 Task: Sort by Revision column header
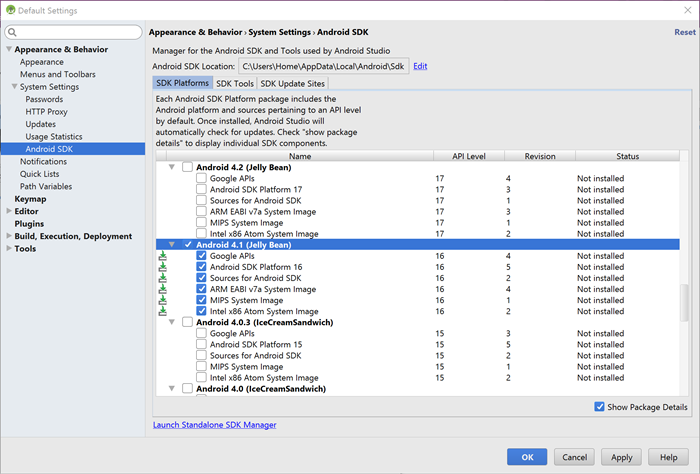pos(540,156)
